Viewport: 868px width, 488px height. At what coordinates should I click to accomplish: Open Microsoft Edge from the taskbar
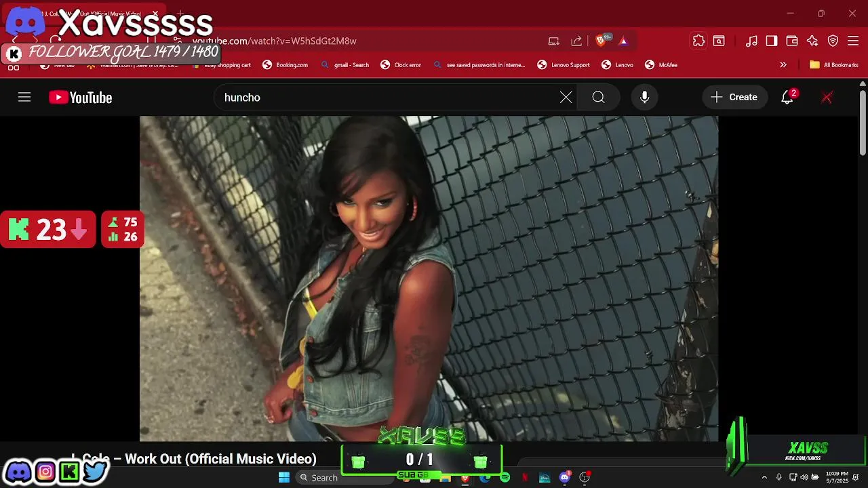tap(485, 477)
